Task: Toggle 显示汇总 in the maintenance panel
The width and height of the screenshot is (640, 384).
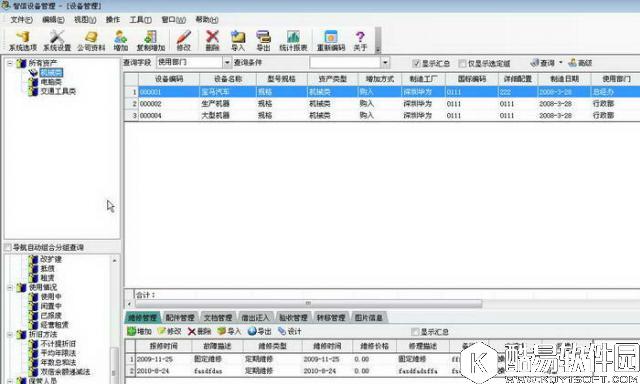Action: coord(415,332)
